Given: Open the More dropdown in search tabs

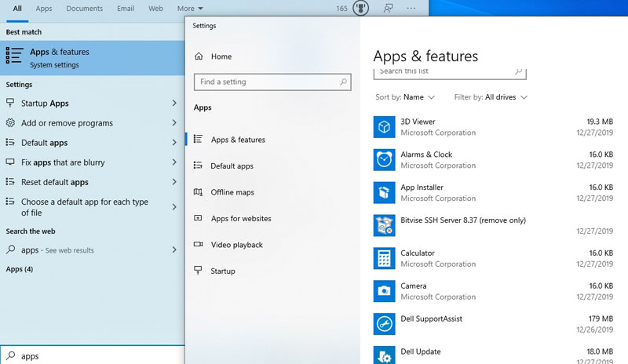Looking at the screenshot, I should pyautogui.click(x=190, y=9).
